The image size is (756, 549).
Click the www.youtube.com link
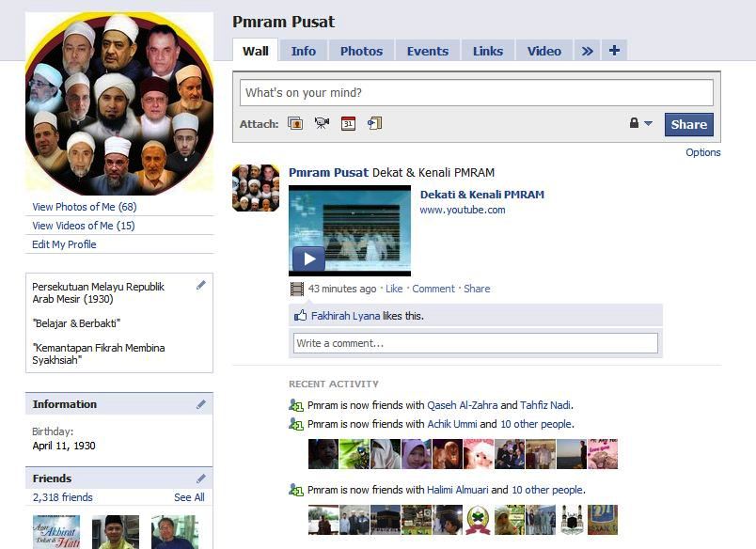(x=463, y=210)
